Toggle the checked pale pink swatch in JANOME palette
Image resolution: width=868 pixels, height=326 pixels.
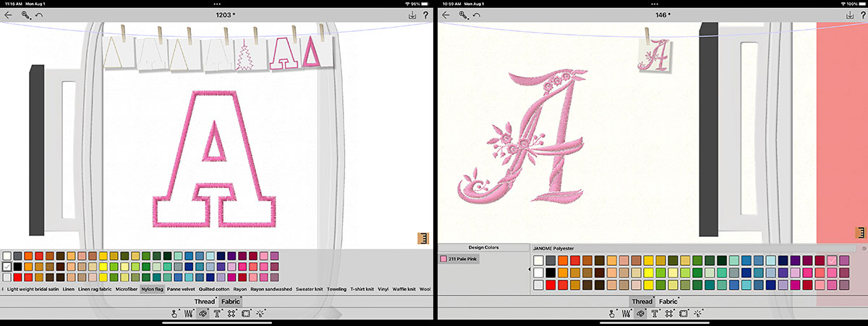[833, 261]
